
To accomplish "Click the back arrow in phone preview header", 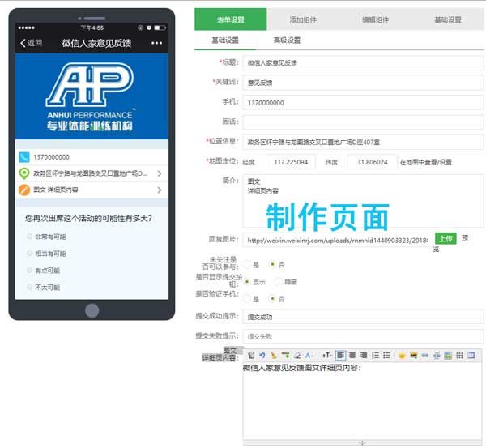I will pyautogui.click(x=23, y=43).
